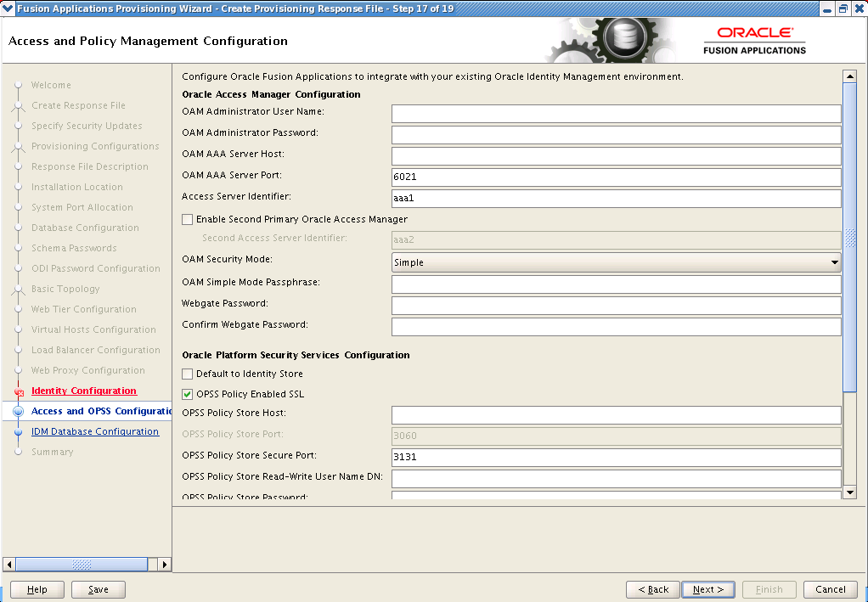
Task: Click the OAM AAA Server Host field
Action: pos(616,156)
